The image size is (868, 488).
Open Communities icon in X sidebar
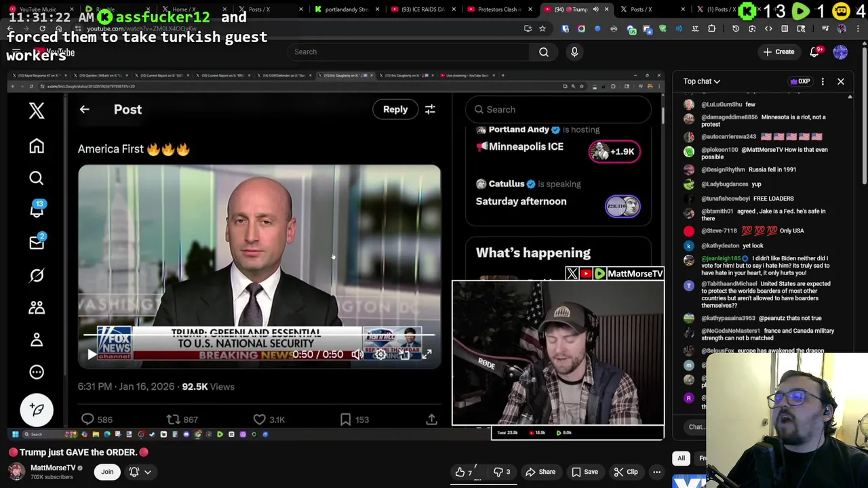tap(37, 308)
